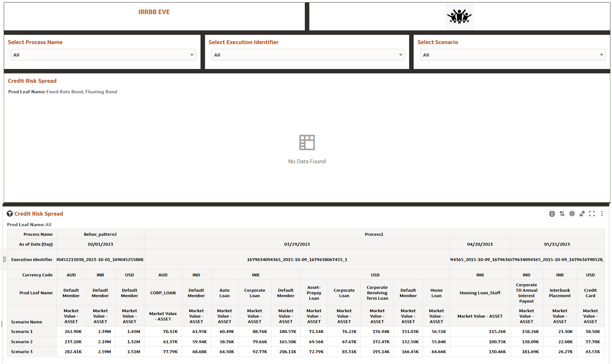Click the Housing Loan_Staff product header
The height and width of the screenshot is (364, 612).
pos(480,293)
